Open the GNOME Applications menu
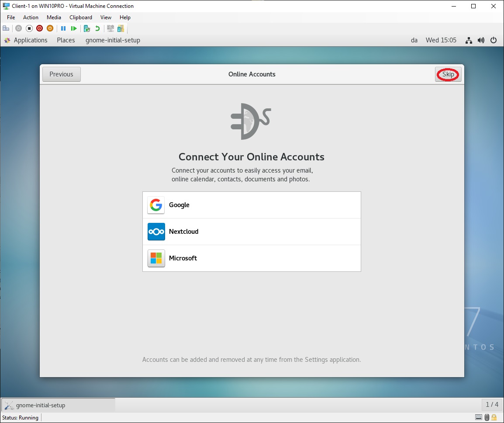The width and height of the screenshot is (504, 423). point(31,40)
